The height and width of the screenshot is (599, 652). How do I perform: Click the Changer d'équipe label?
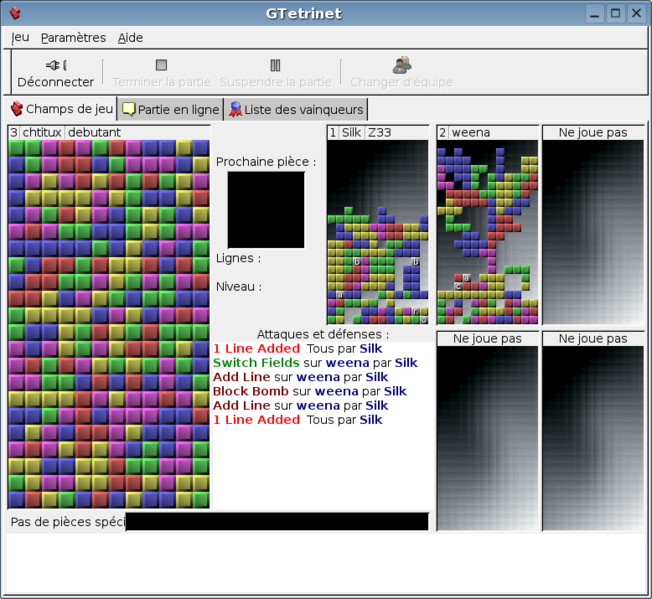[402, 82]
